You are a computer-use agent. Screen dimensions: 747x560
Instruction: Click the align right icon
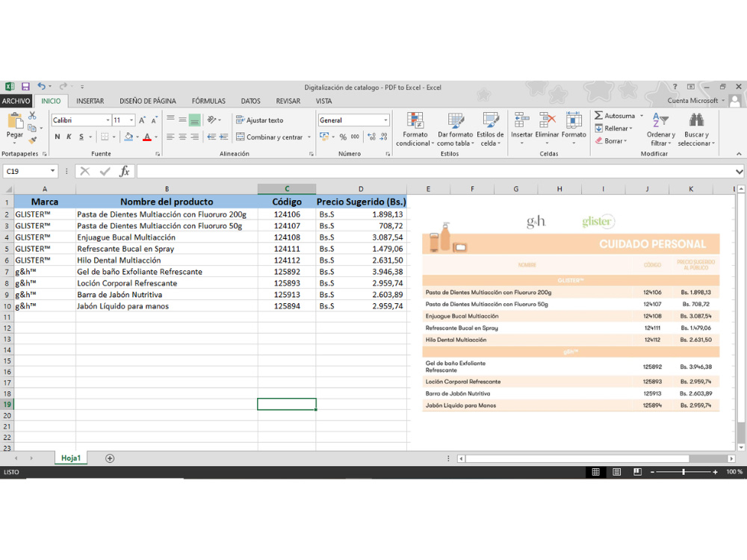(194, 137)
